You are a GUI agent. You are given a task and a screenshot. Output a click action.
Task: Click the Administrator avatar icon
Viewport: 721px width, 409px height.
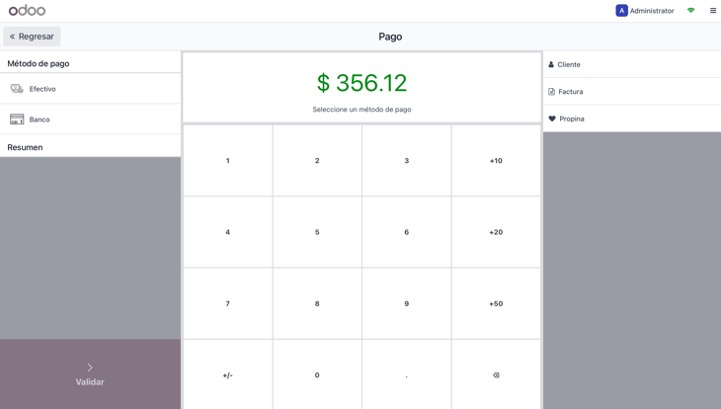[621, 11]
